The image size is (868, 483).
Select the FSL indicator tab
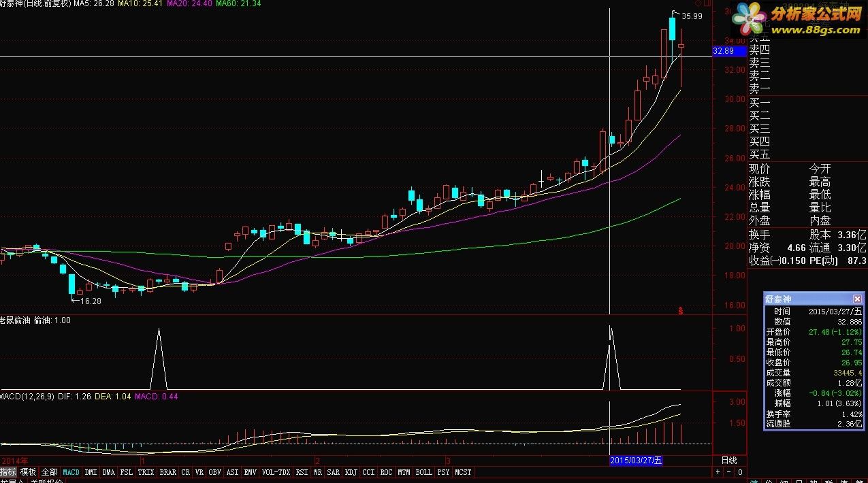[x=127, y=471]
